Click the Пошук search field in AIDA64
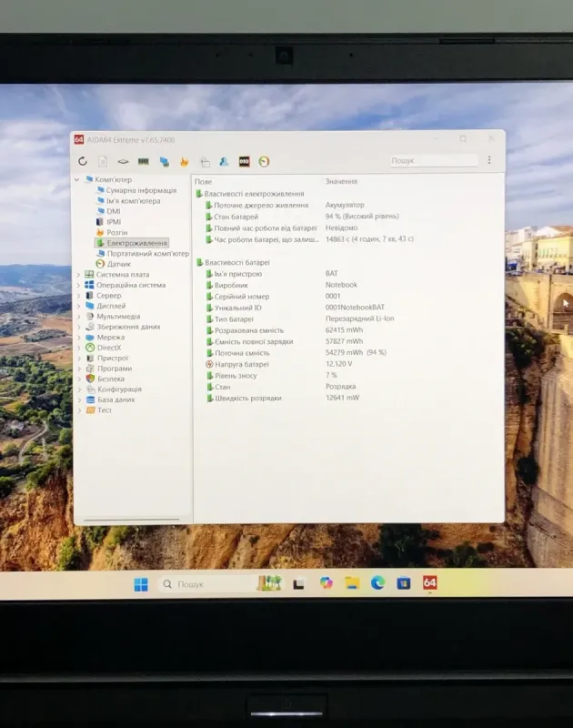Screen dimensions: 573x728 pos(432,161)
